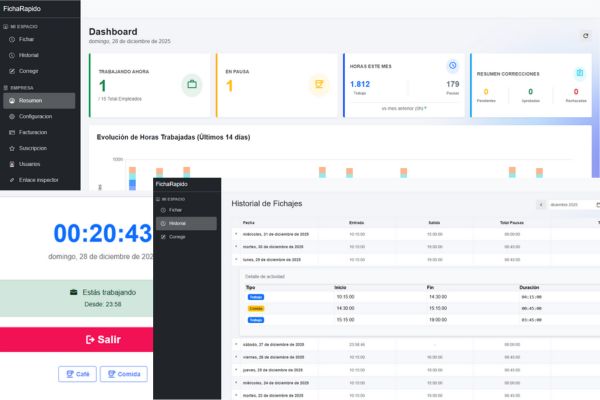Screen dimensions: 600x400
Task: Open Enlace inspector in the sidebar
Action: pyautogui.click(x=39, y=180)
